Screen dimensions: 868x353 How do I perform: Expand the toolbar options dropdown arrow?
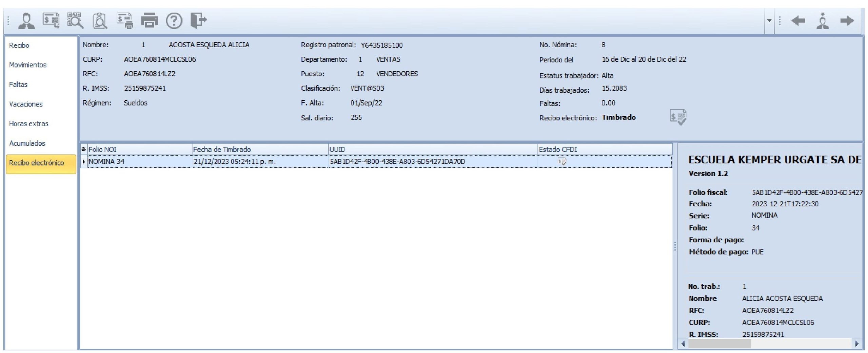pos(769,21)
